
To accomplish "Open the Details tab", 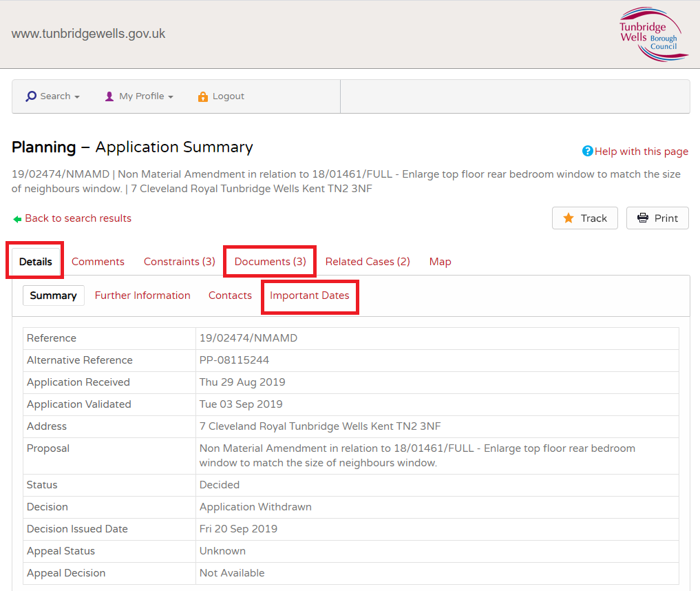I will [35, 261].
